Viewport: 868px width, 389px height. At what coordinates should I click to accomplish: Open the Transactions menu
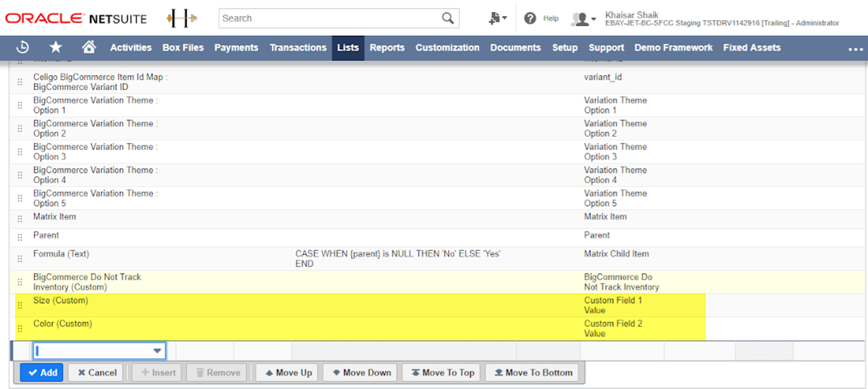tap(298, 47)
